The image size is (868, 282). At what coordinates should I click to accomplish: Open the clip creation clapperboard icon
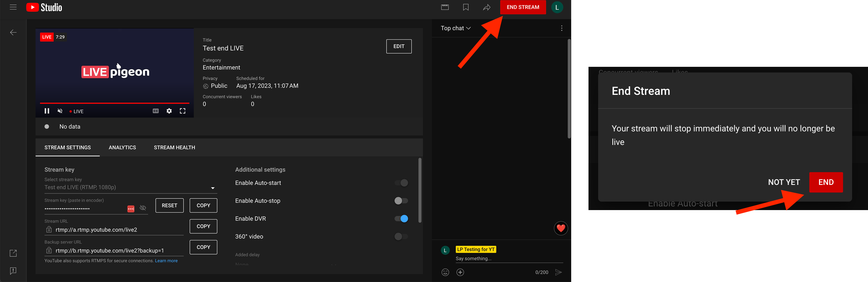coord(445,7)
